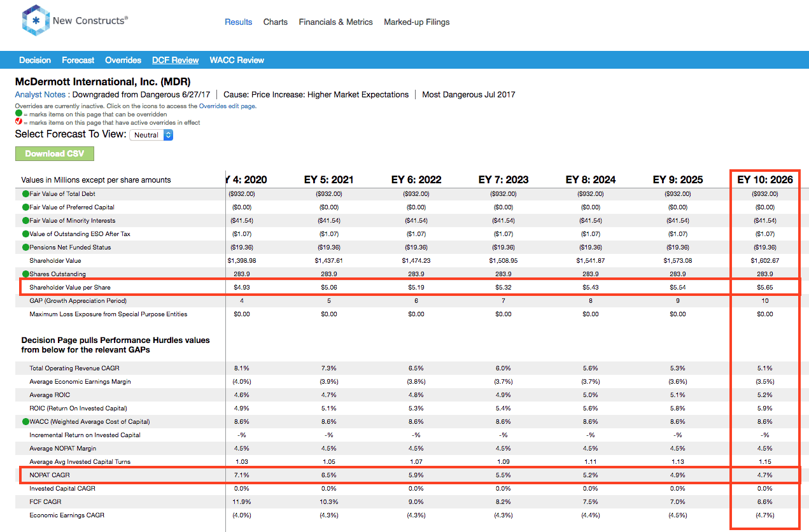Click the Shareholder Value row label

coord(55,261)
